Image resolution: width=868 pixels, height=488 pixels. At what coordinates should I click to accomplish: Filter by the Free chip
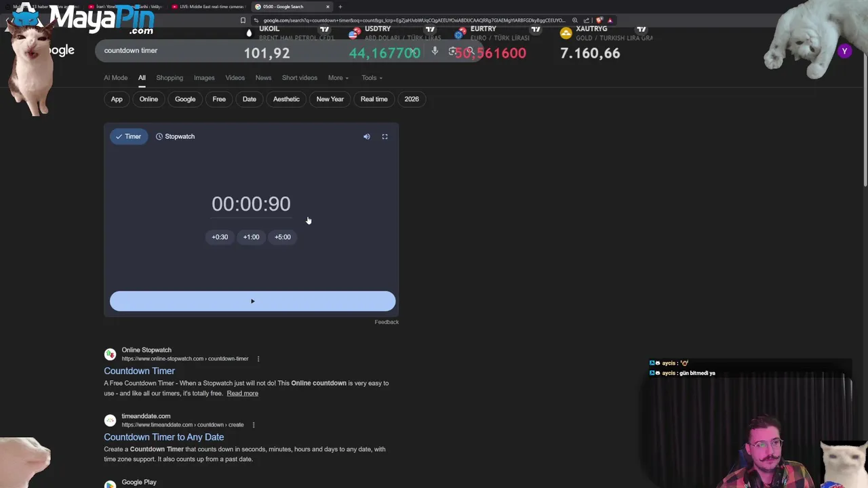click(x=219, y=99)
